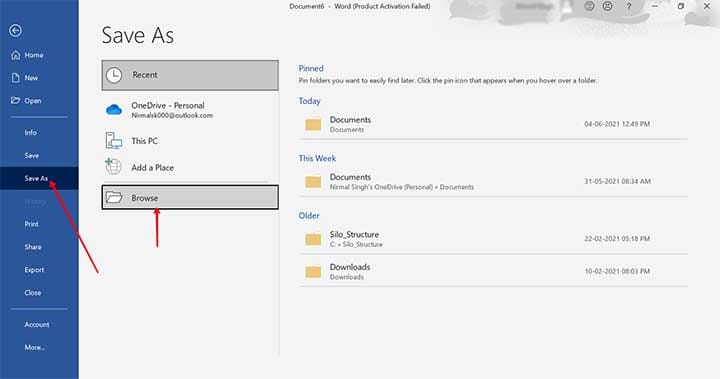Image resolution: width=720 pixels, height=379 pixels.
Task: Click the frown feedback icon
Action: 608,6
